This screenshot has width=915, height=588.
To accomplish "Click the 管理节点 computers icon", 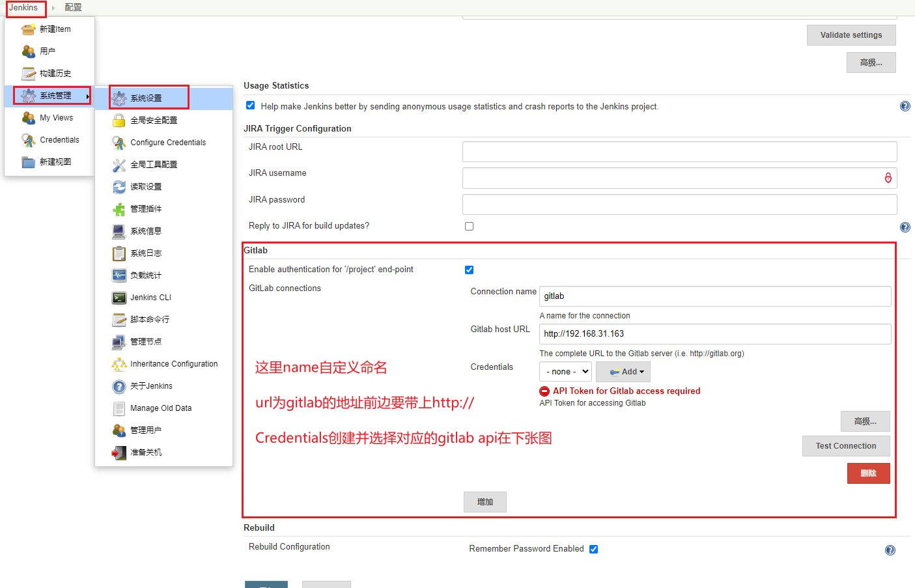I will tap(119, 342).
